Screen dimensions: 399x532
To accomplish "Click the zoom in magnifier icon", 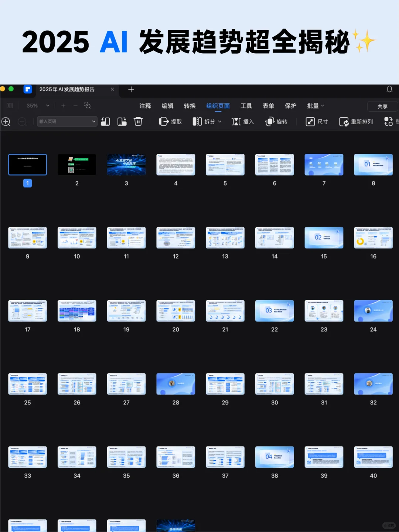I will (x=6, y=122).
